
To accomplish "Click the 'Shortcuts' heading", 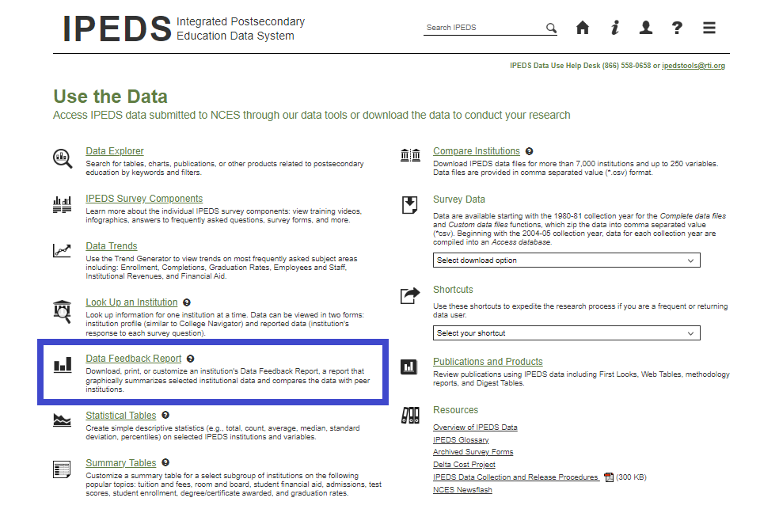I will click(453, 290).
